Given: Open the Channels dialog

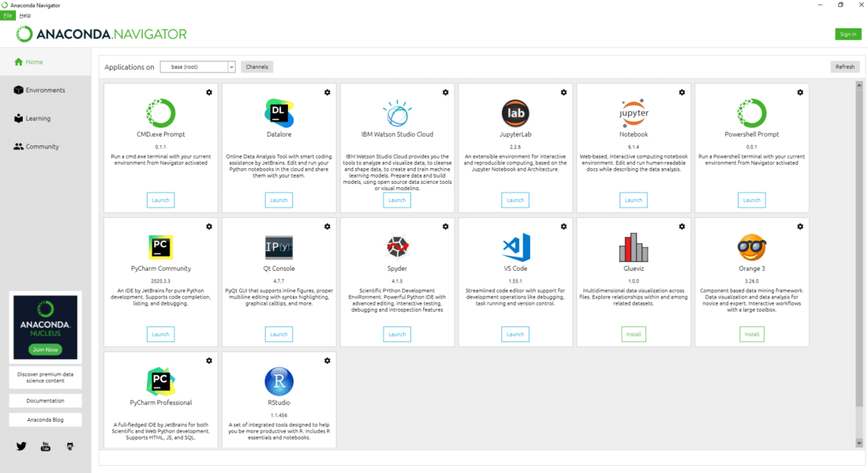Looking at the screenshot, I should point(256,66).
